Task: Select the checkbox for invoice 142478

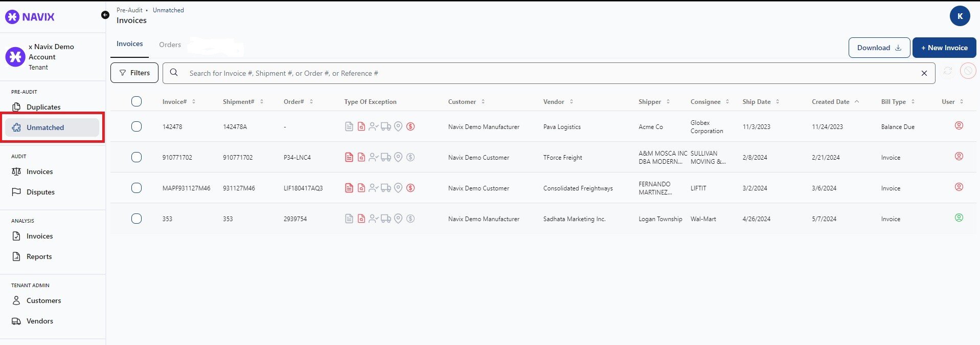Action: [136, 126]
